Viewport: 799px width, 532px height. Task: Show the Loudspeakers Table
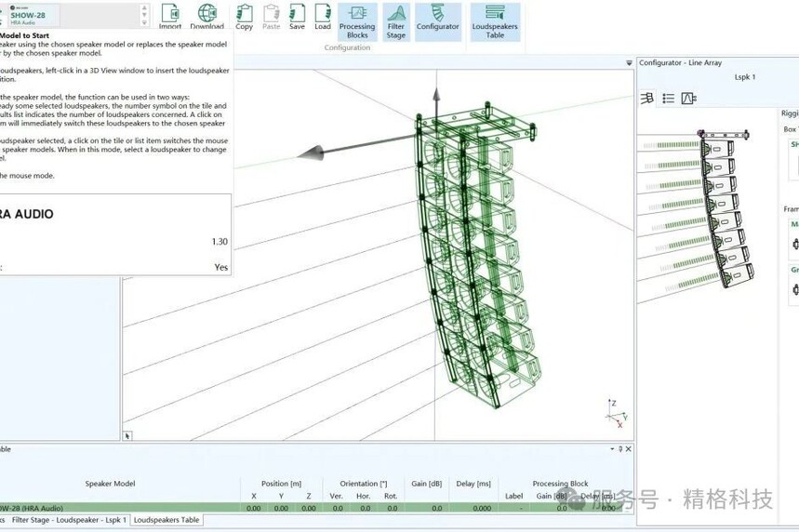point(495,21)
